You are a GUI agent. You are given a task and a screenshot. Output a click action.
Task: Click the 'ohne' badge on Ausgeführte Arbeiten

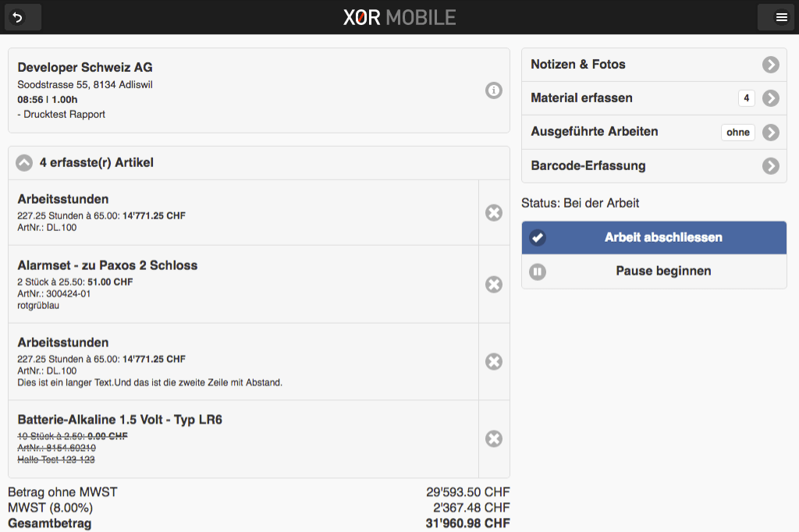(x=737, y=133)
